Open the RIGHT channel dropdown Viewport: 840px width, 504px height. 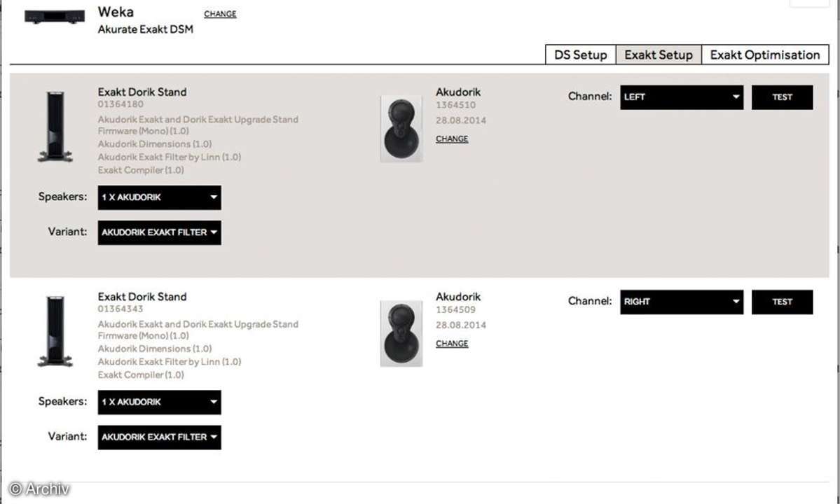pos(681,302)
